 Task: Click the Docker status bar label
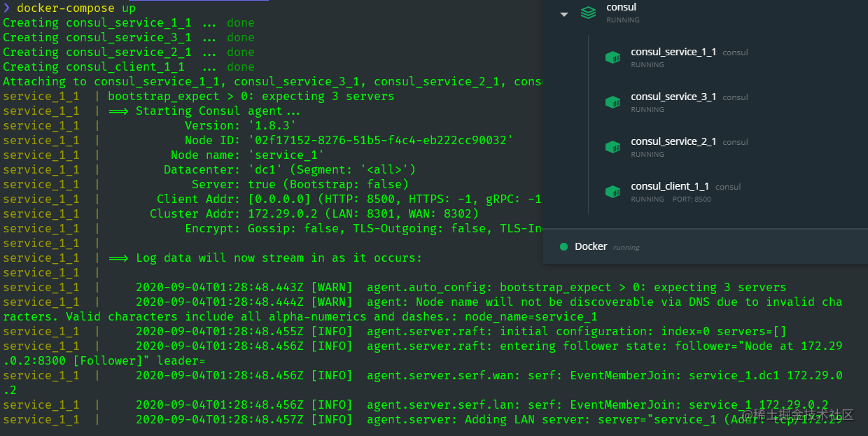click(591, 246)
